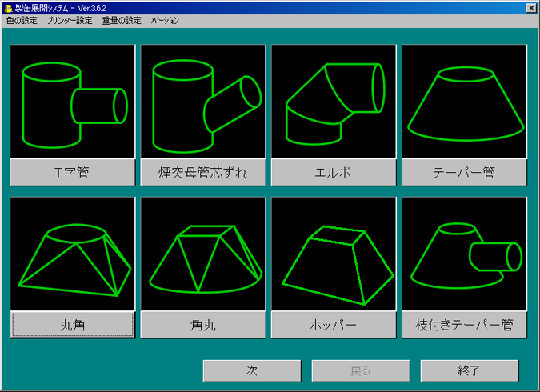
Task: Click the 角丸 button
Action: [203, 325]
